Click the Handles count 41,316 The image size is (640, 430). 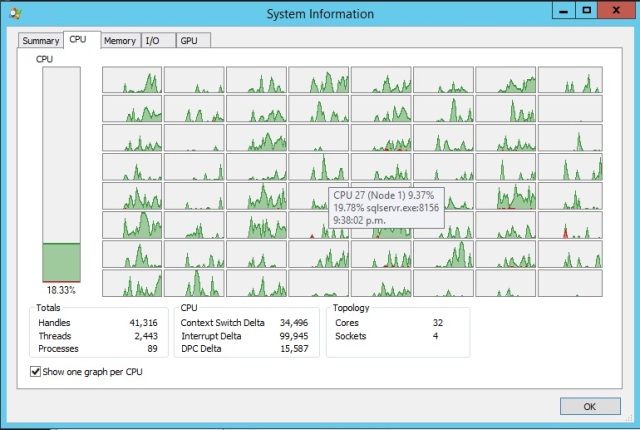click(x=143, y=323)
